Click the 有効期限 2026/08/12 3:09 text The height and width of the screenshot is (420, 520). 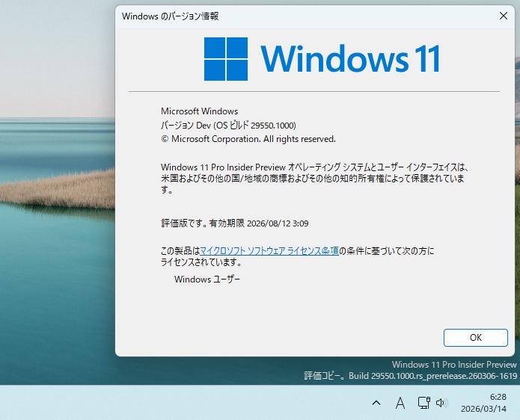pyautogui.click(x=259, y=223)
